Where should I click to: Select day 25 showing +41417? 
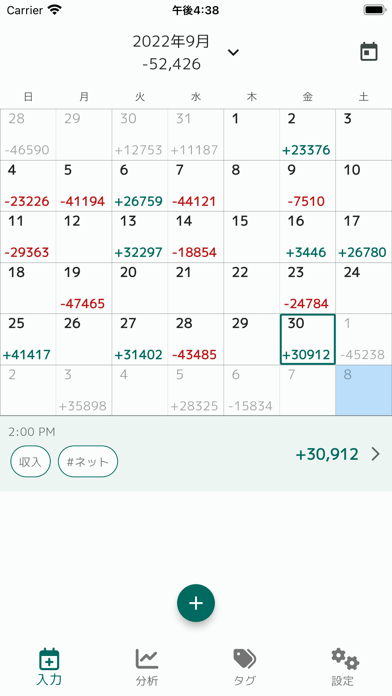click(x=28, y=340)
